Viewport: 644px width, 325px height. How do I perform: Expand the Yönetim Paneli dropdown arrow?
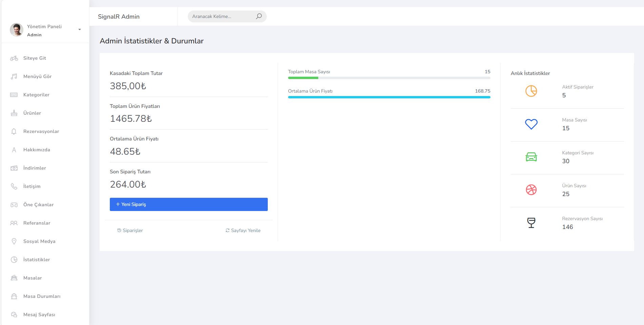coord(80,30)
